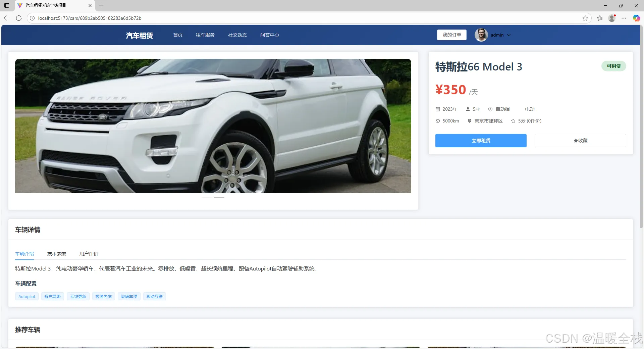Select the 车辆介绍 tab
The height and width of the screenshot is (349, 644).
(24, 254)
